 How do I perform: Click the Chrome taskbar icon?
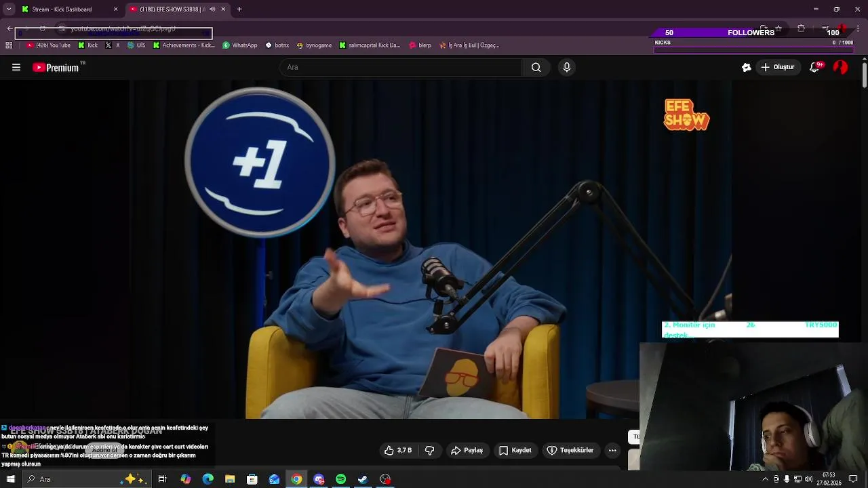click(296, 479)
